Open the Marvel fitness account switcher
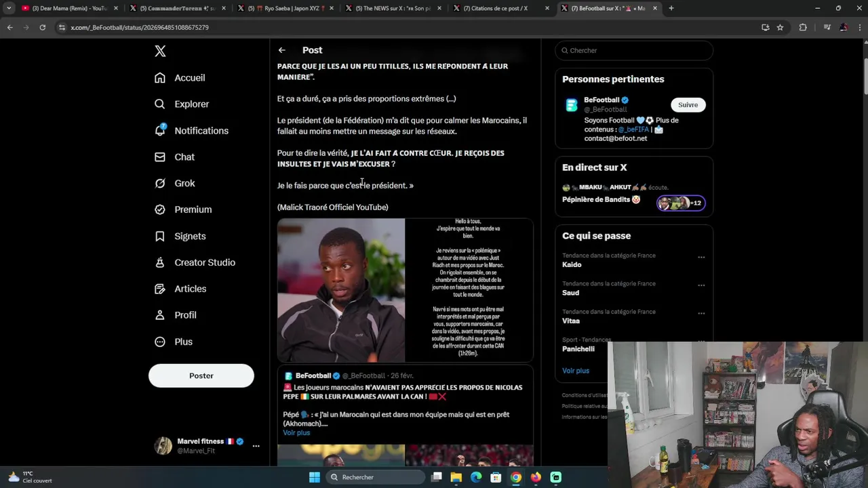This screenshot has height=488, width=868. tap(207, 446)
